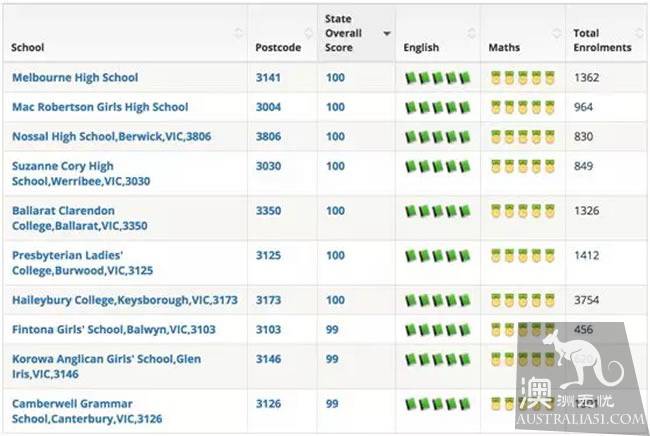The image size is (650, 436).
Task: Open Presbyterian Ladies' College link
Action: point(82,263)
